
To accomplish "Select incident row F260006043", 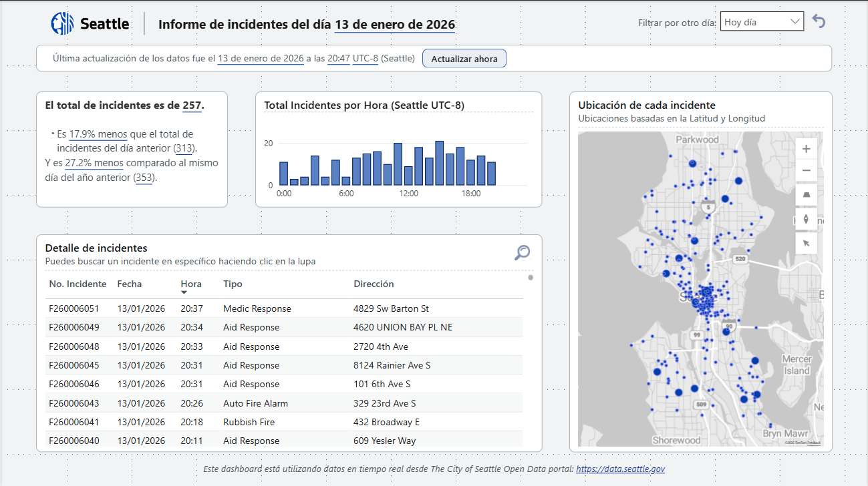I will pos(74,403).
